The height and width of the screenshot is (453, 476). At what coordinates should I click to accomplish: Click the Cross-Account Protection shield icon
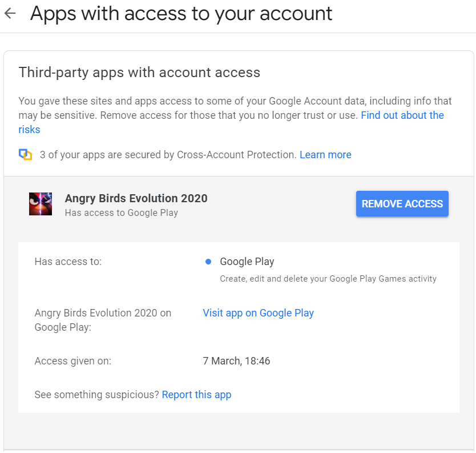click(x=25, y=155)
